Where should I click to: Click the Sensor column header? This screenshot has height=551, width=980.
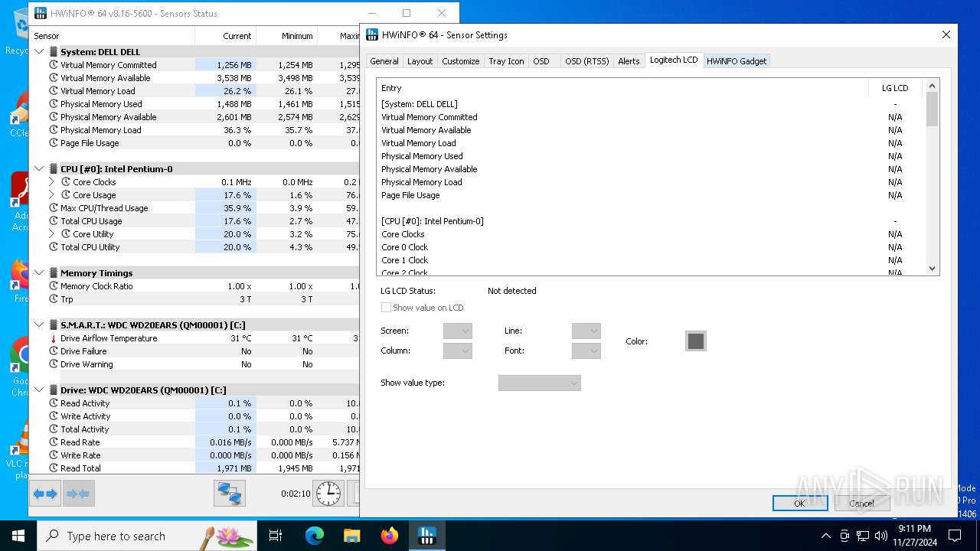[113, 36]
